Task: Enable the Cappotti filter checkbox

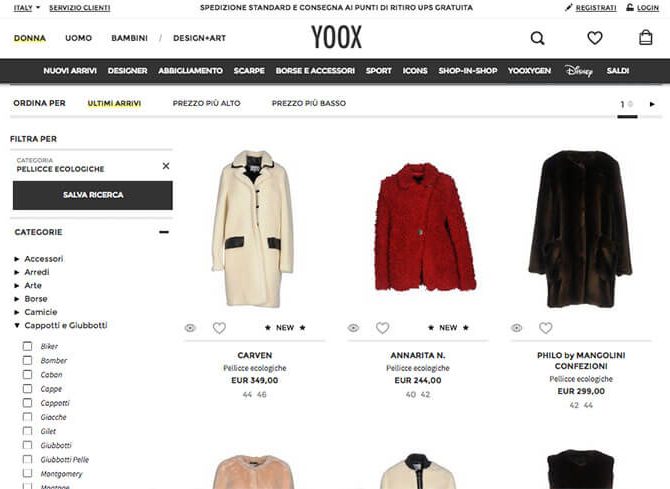Action: (x=27, y=403)
